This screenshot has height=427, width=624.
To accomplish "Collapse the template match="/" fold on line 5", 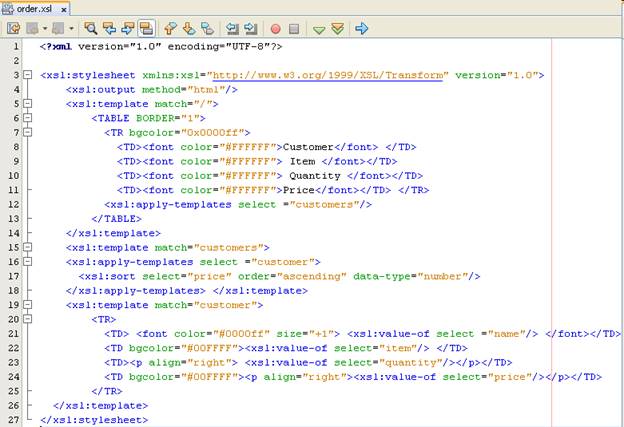I will [27, 103].
